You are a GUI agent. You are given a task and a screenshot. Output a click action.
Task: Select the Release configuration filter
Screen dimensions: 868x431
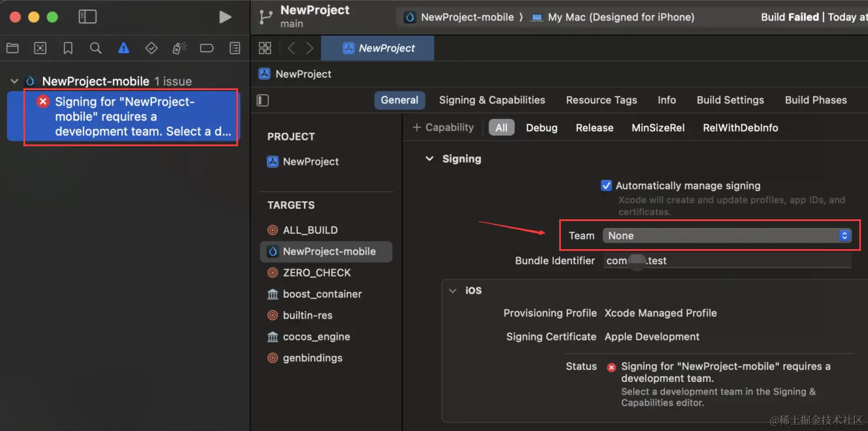[594, 127]
